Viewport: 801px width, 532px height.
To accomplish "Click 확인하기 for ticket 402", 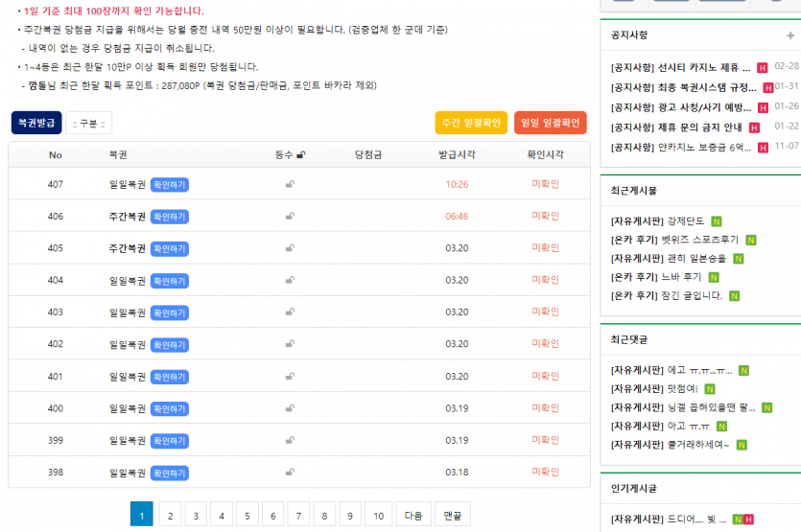I will (170, 345).
